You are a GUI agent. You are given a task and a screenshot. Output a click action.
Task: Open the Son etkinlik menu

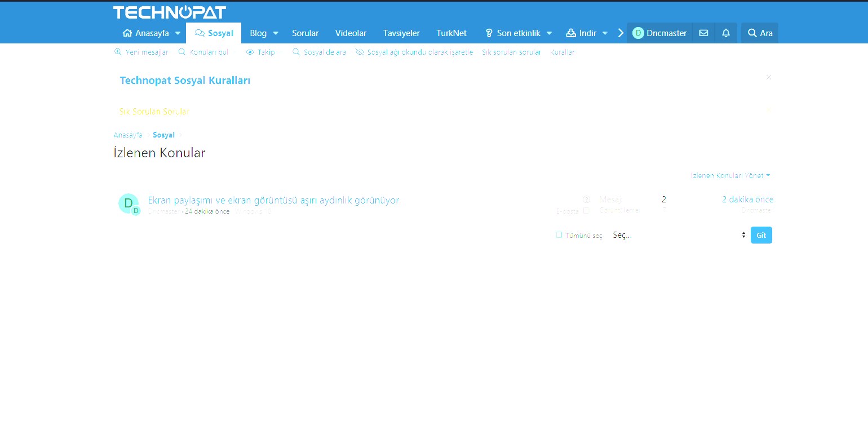(x=512, y=33)
